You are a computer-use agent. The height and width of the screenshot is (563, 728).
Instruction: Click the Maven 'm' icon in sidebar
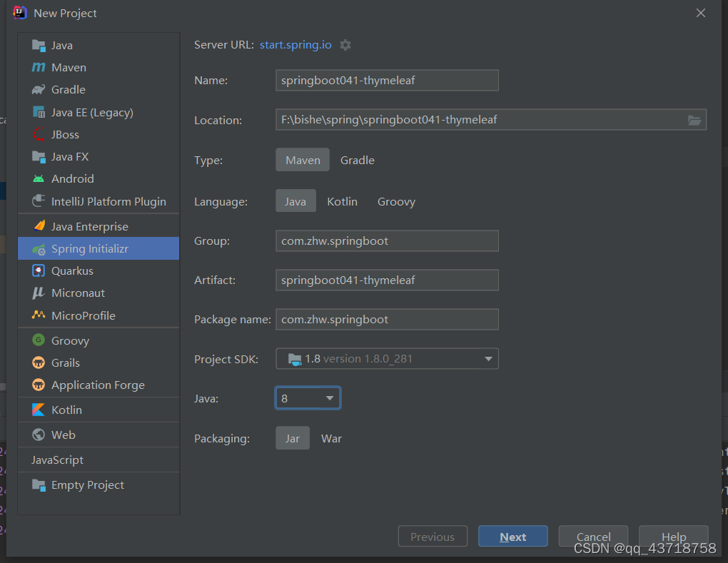coord(39,67)
